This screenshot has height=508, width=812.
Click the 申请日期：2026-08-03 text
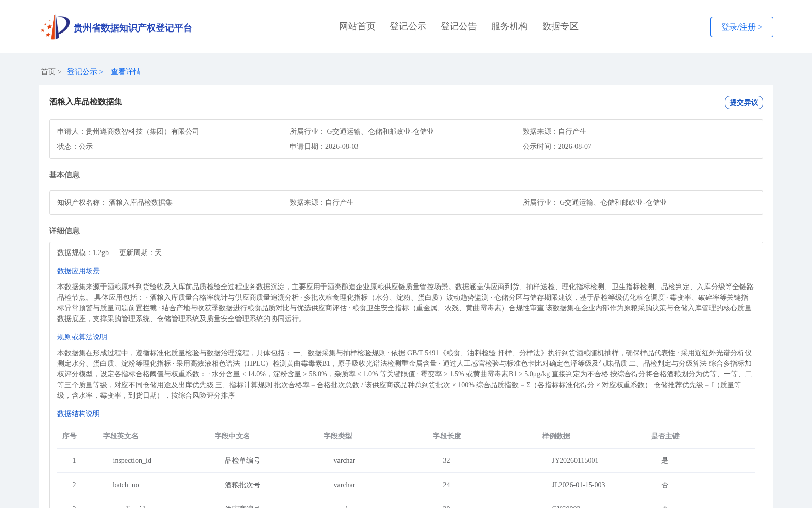tap(324, 146)
